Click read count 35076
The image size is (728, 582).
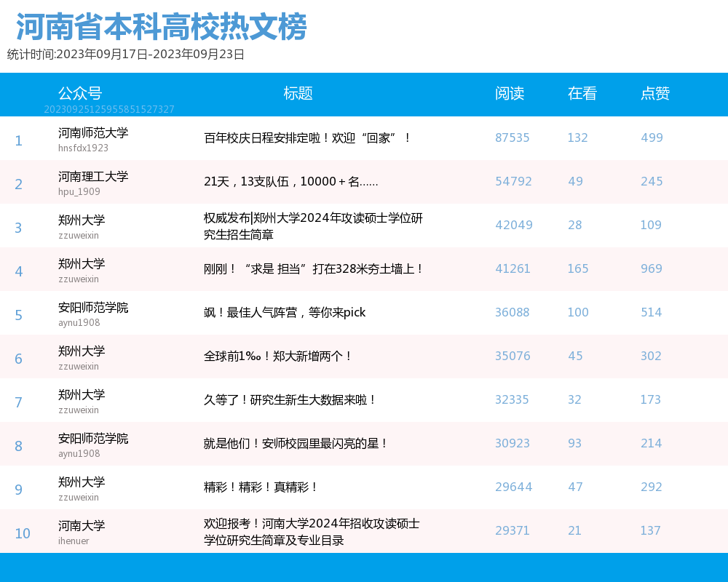(x=513, y=356)
